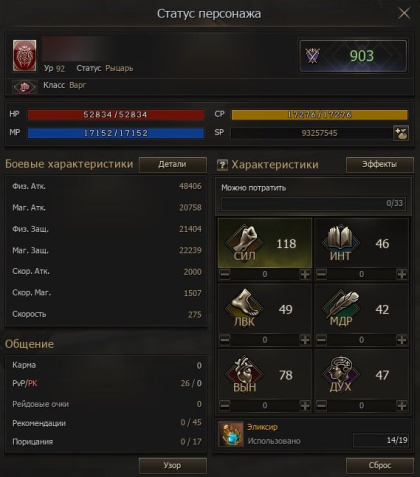The image size is (420, 477).
Task: Click the Эликсир potion icon
Action: tap(231, 434)
